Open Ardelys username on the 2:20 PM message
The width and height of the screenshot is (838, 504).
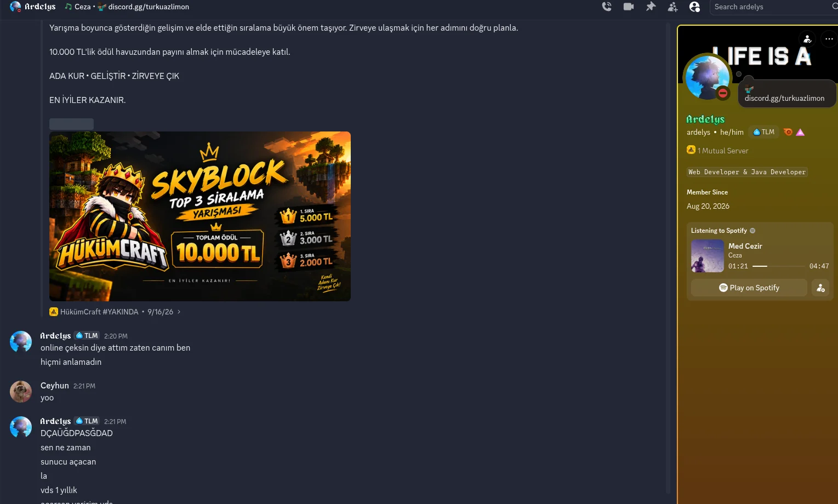[x=55, y=335]
